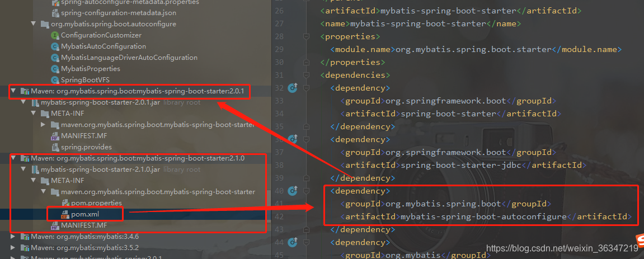Click the MybatisProperties class icon
The height and width of the screenshot is (259, 644).
point(55,69)
